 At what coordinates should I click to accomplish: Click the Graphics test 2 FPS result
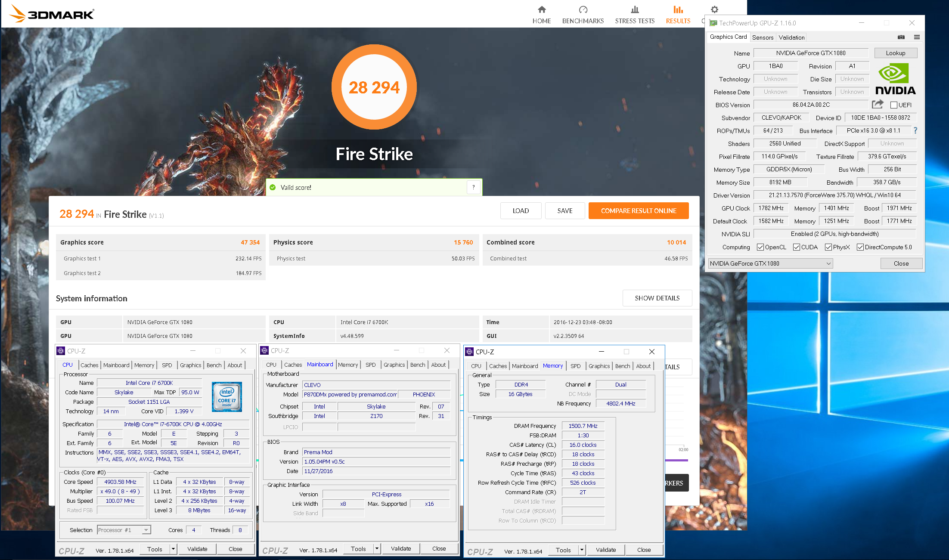click(248, 273)
